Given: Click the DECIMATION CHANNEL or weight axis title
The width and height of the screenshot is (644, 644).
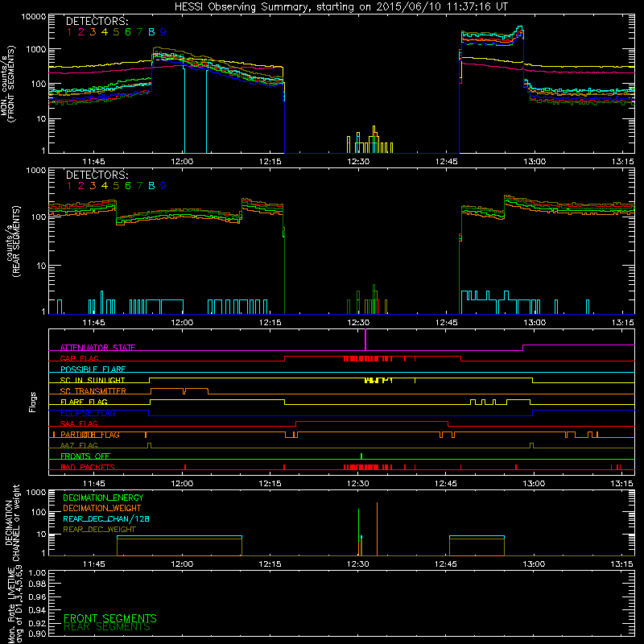Looking at the screenshot, I should pyautogui.click(x=11, y=522).
